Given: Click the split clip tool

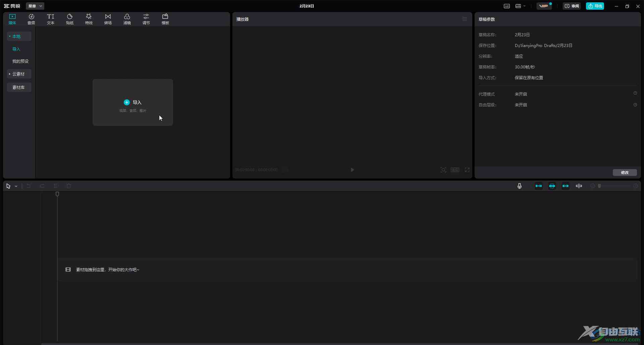Looking at the screenshot, I should [x=56, y=186].
